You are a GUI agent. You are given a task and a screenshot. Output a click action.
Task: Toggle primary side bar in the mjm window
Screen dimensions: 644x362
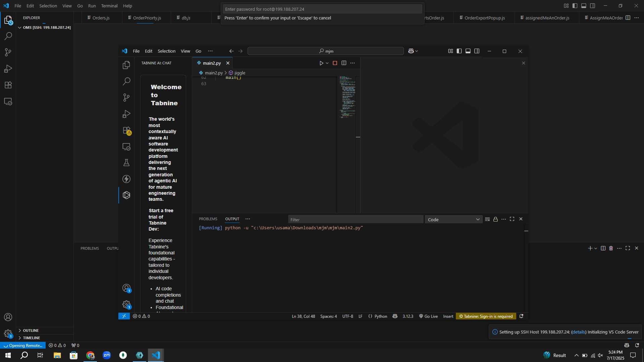coord(459,51)
